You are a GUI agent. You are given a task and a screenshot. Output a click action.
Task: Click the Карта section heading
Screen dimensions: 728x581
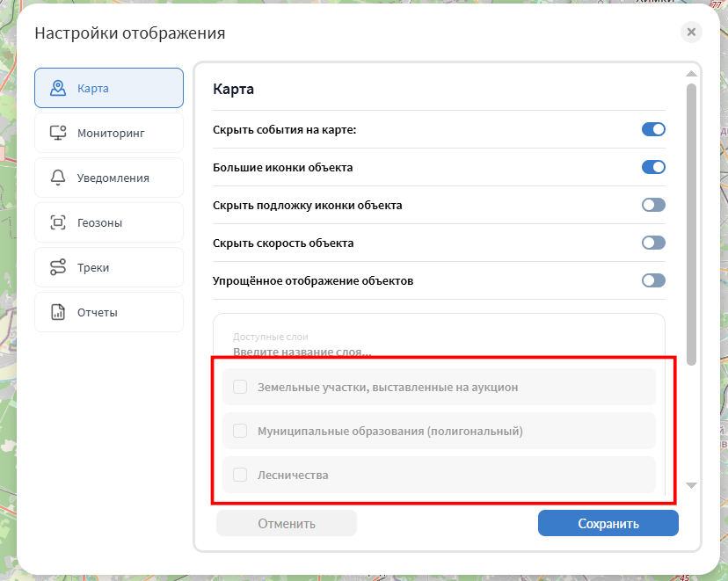tap(234, 89)
